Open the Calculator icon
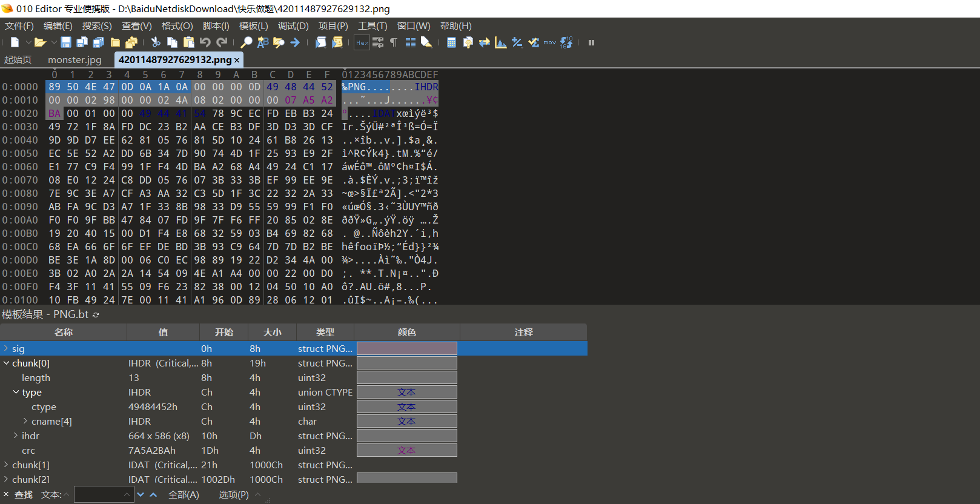Viewport: 980px width, 504px height. pos(451,42)
